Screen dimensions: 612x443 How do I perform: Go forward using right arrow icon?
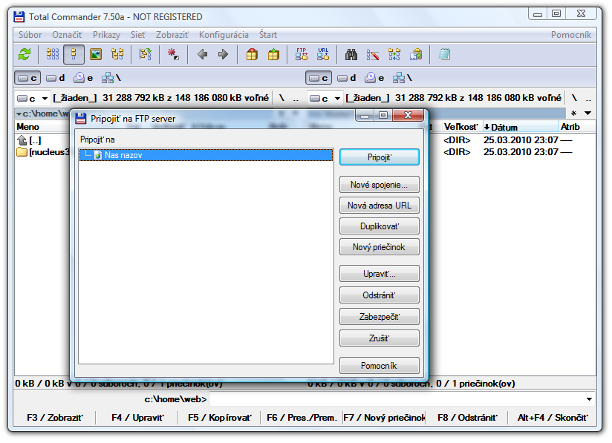(x=223, y=54)
